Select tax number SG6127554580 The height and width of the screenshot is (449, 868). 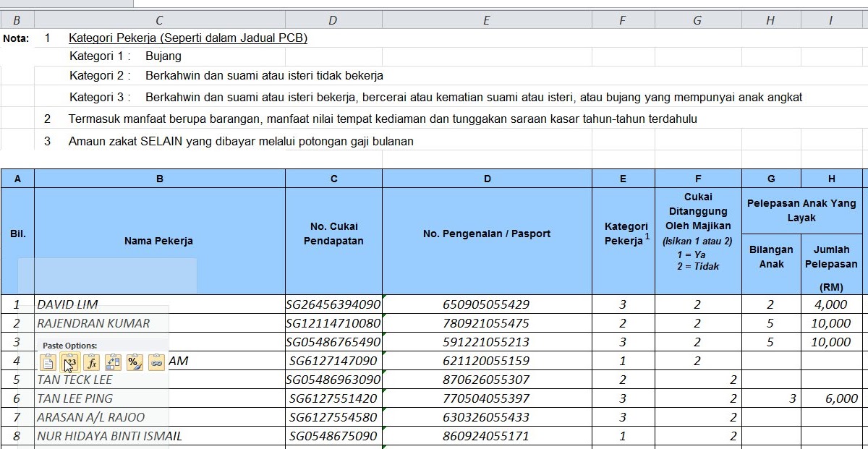click(333, 417)
